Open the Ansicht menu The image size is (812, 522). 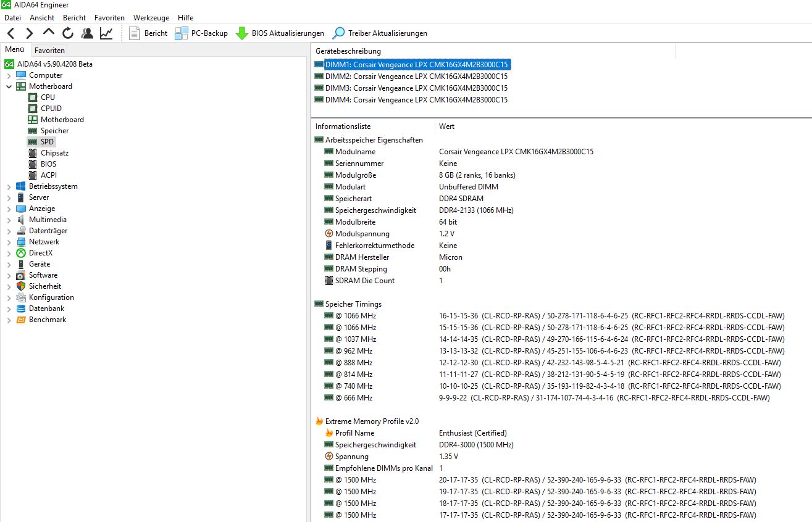pyautogui.click(x=42, y=18)
